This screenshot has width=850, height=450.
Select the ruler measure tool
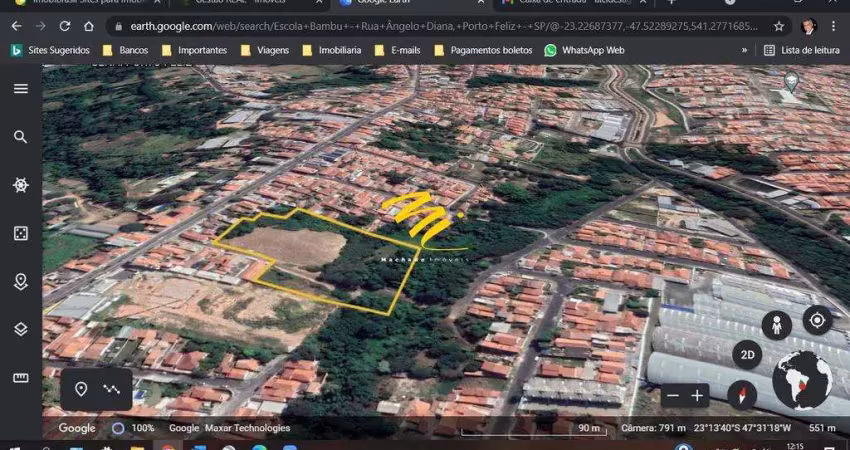tap(20, 377)
